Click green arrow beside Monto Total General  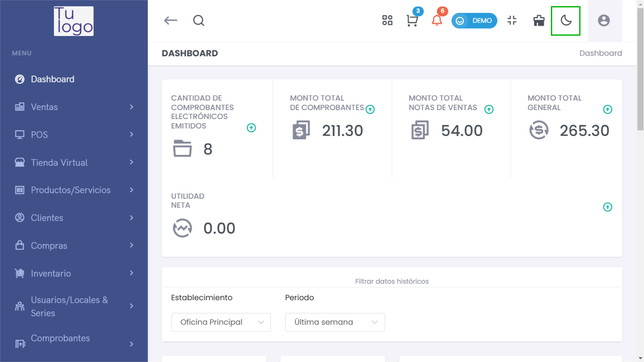point(608,109)
